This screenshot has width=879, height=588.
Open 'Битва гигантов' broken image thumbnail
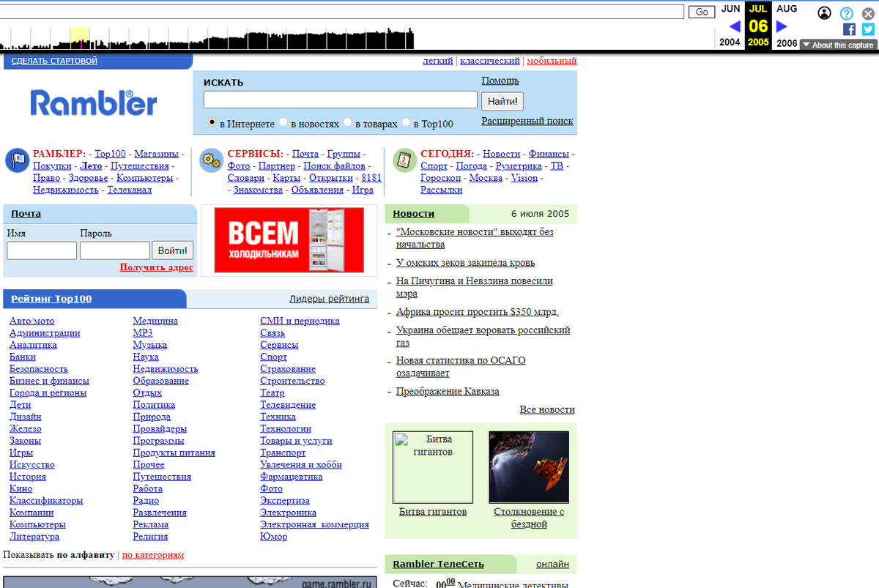pyautogui.click(x=433, y=466)
